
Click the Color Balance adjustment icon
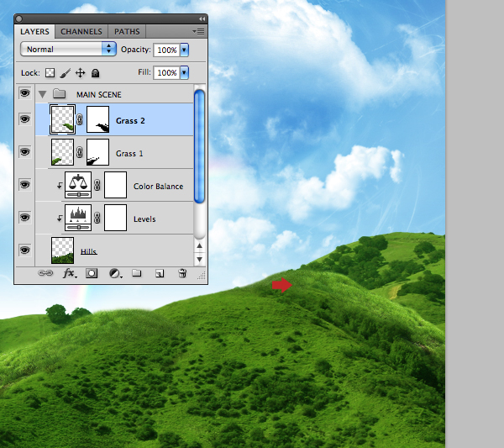78,185
